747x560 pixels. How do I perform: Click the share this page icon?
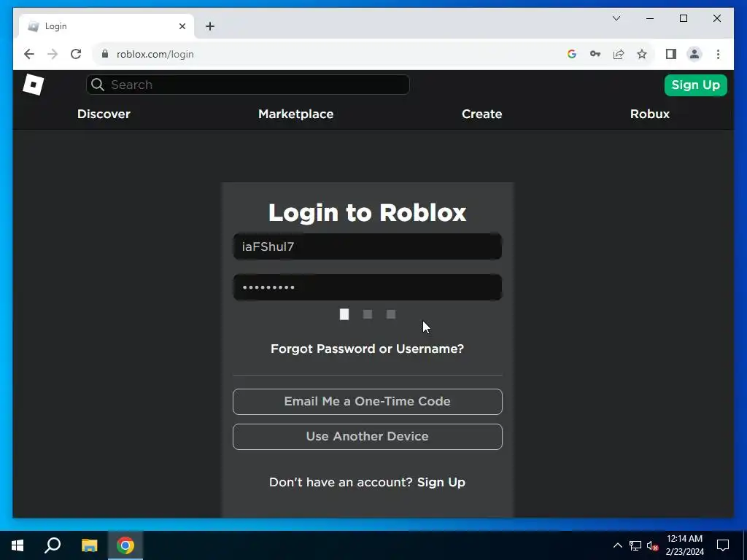(619, 54)
